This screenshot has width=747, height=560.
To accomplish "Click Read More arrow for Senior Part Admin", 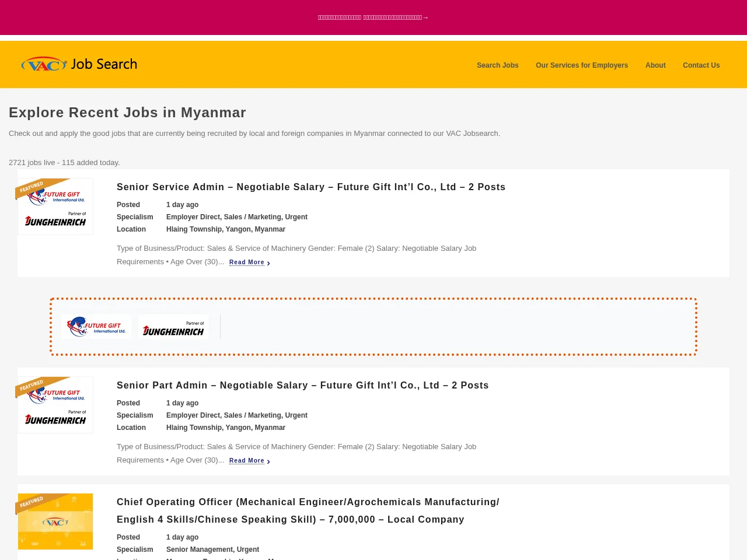I will point(268,461).
